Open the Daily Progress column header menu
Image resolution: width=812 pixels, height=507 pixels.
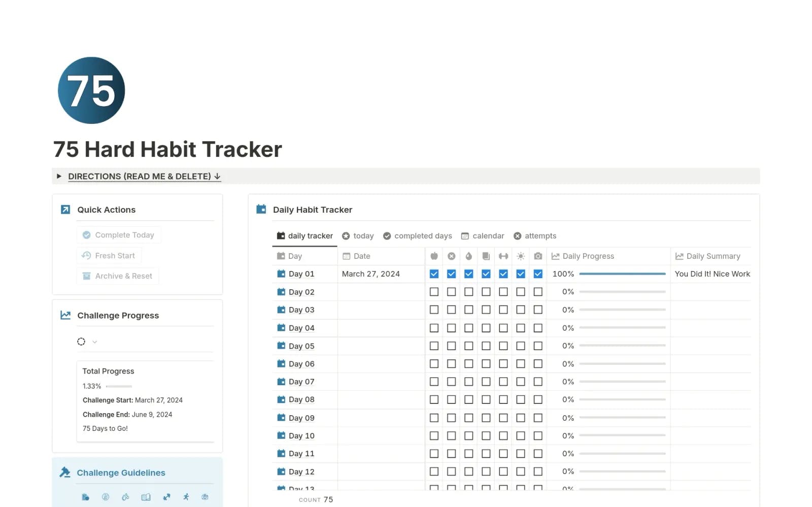click(x=608, y=256)
